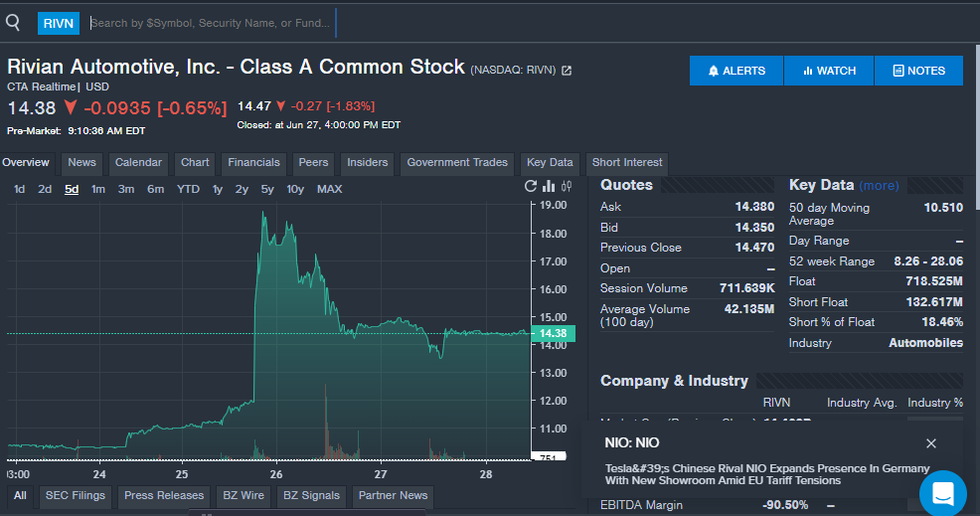980x516 pixels.
Task: Filter news by All
Action: (x=20, y=496)
